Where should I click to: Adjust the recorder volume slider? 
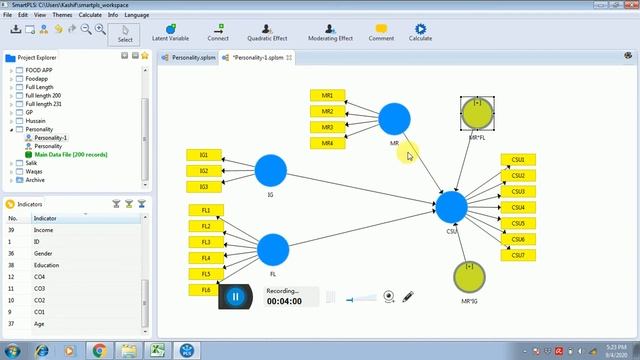(361, 298)
